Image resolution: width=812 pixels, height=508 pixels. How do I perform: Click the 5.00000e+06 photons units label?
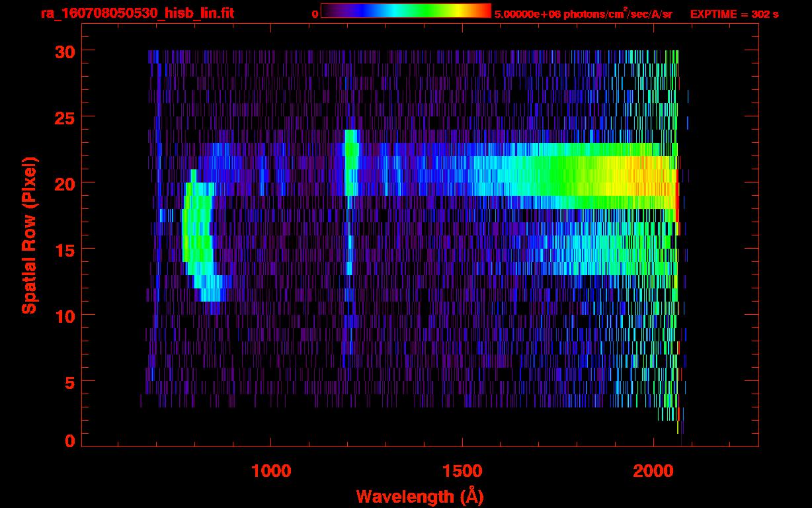(583, 14)
